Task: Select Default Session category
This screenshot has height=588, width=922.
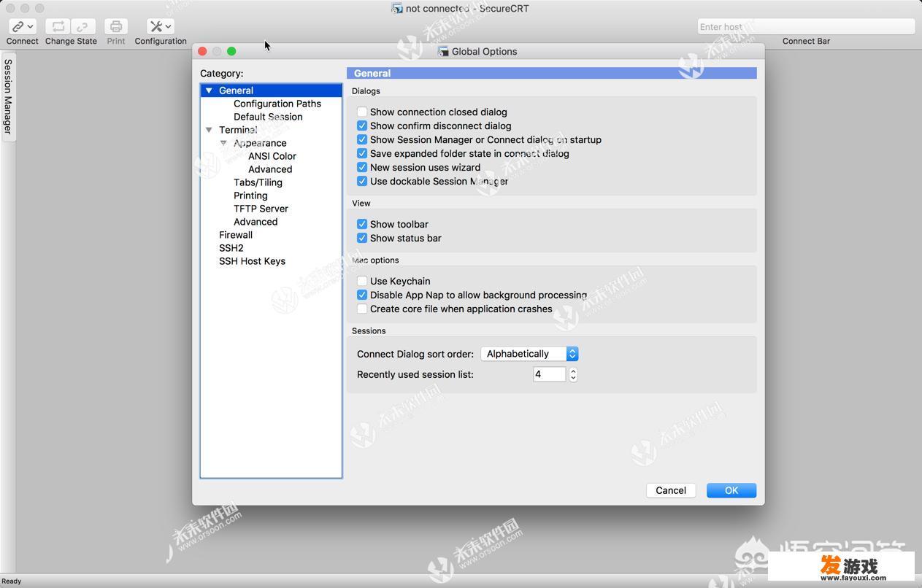Action: point(268,117)
